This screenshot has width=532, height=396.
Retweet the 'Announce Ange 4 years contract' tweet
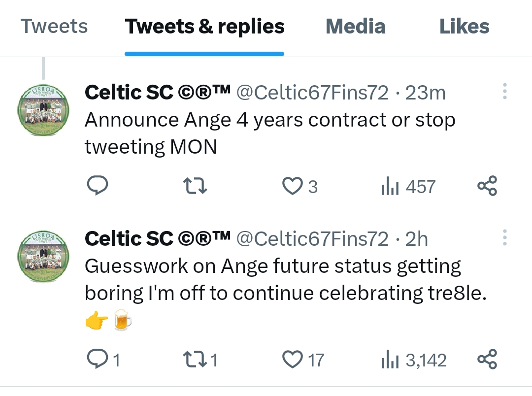[x=195, y=186]
